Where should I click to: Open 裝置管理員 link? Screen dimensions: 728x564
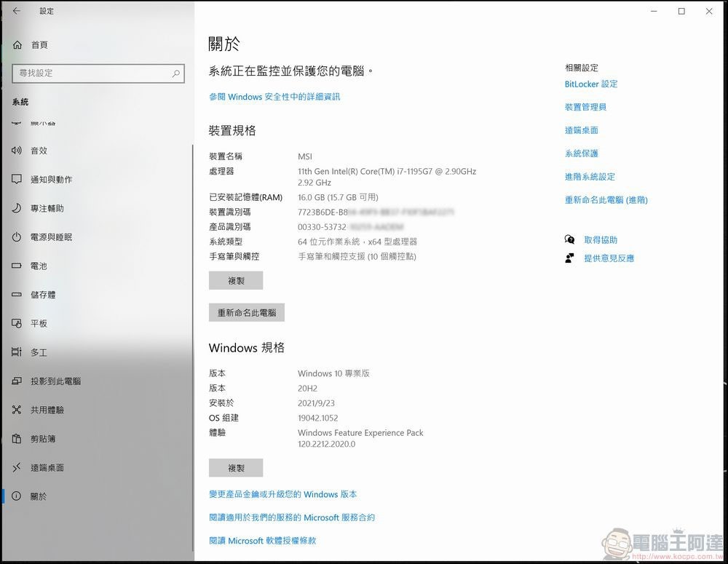(585, 107)
